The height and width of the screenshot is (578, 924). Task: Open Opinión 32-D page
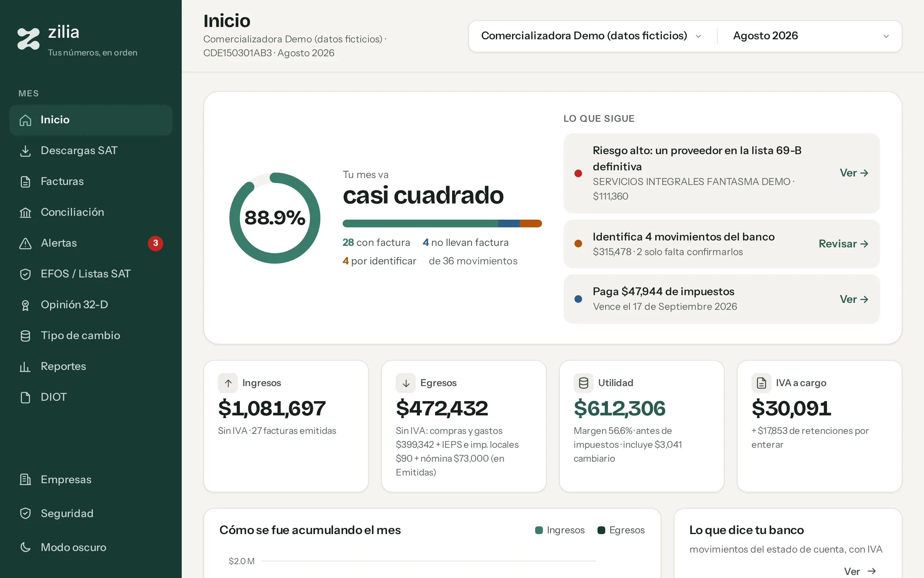(91, 305)
